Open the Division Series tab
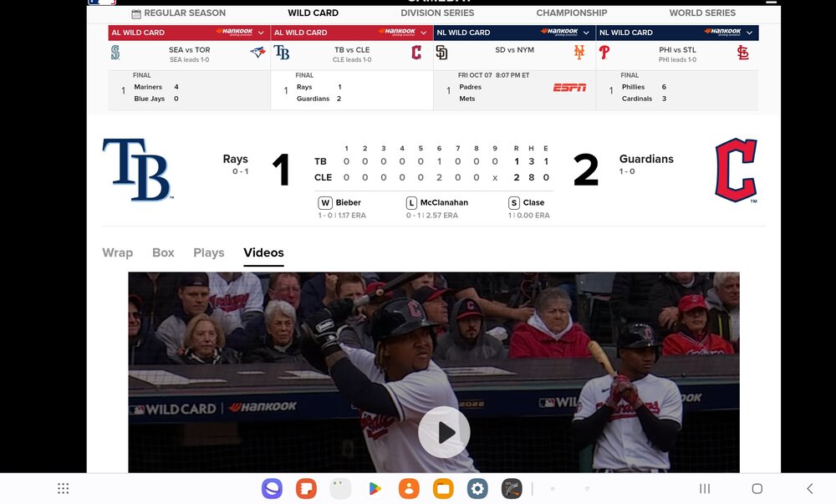Screen dimensions: 836x504 (437, 13)
